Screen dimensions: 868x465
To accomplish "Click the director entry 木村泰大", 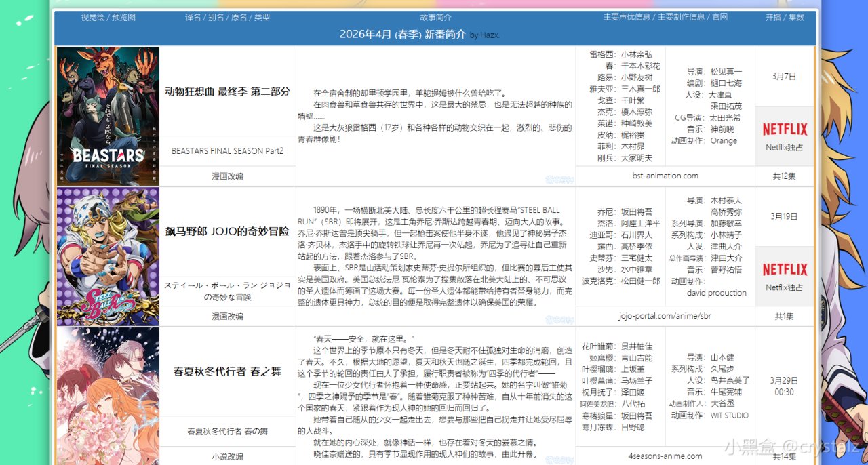I will click(726, 200).
